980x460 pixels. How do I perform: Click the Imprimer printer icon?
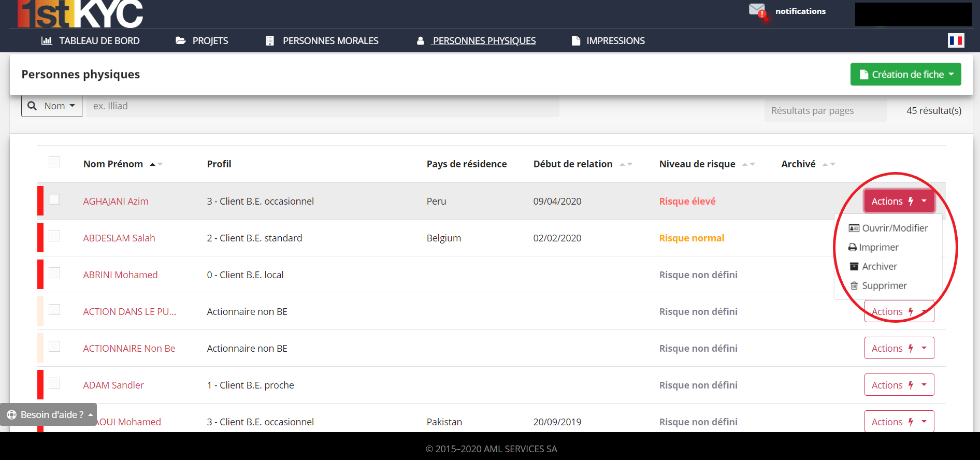(x=852, y=248)
